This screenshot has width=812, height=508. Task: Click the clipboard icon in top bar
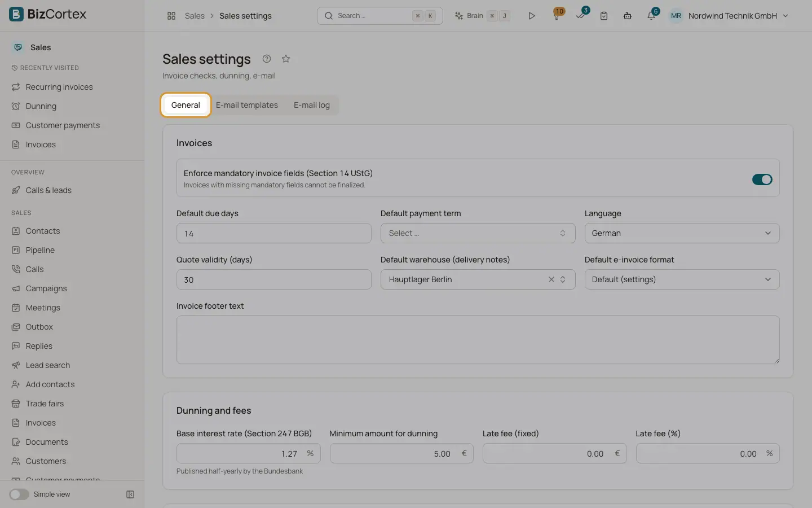(604, 16)
